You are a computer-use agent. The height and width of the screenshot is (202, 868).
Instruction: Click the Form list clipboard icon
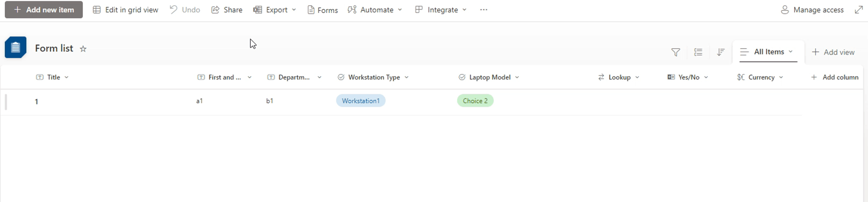16,48
